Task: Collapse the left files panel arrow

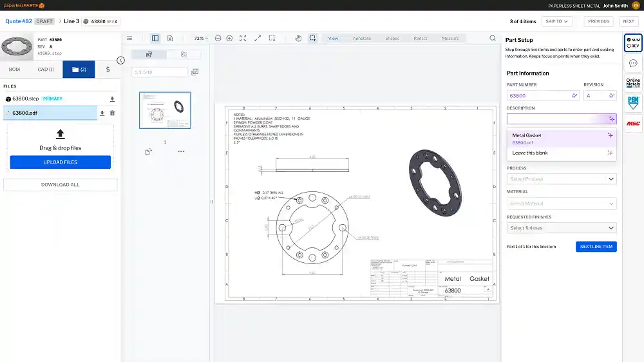Action: (120, 61)
